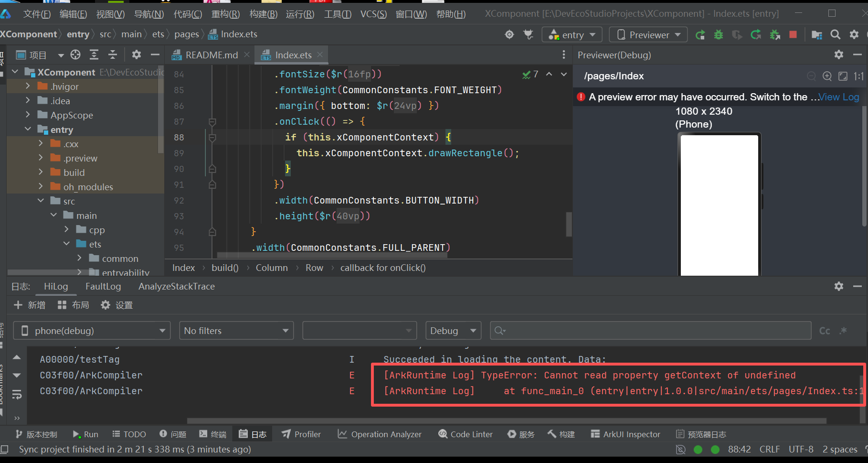Open the No filters dropdown
Viewport: 868px width, 463px height.
click(236, 331)
